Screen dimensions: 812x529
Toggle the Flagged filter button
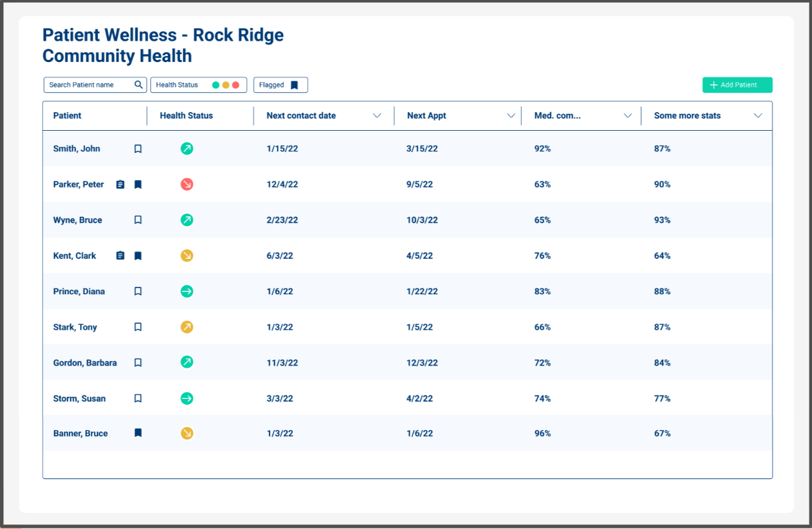280,85
